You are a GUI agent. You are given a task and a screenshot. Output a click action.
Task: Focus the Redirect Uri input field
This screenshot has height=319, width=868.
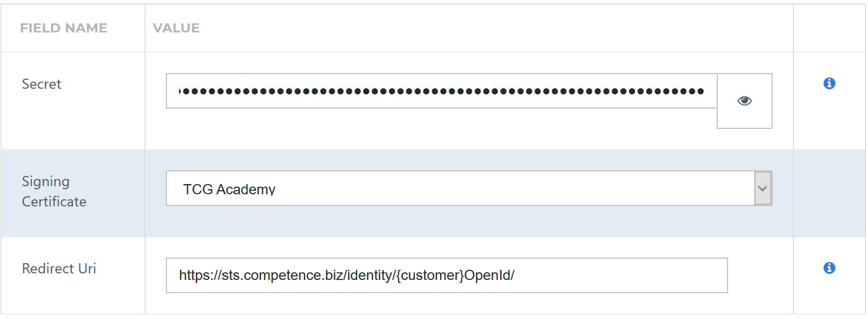[446, 275]
